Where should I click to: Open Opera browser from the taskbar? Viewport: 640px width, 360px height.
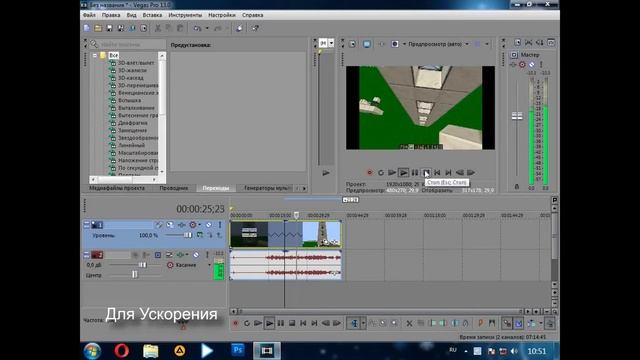tap(122, 351)
